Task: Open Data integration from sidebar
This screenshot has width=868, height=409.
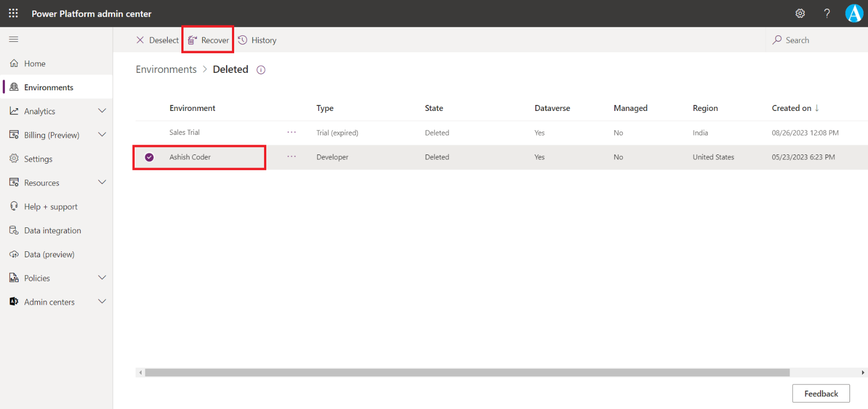Action: [x=52, y=231]
